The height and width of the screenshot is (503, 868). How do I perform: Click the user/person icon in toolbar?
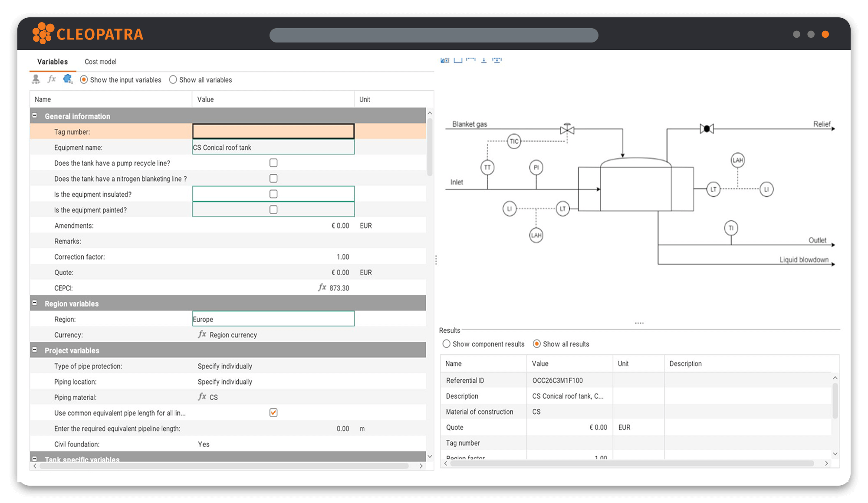click(37, 80)
